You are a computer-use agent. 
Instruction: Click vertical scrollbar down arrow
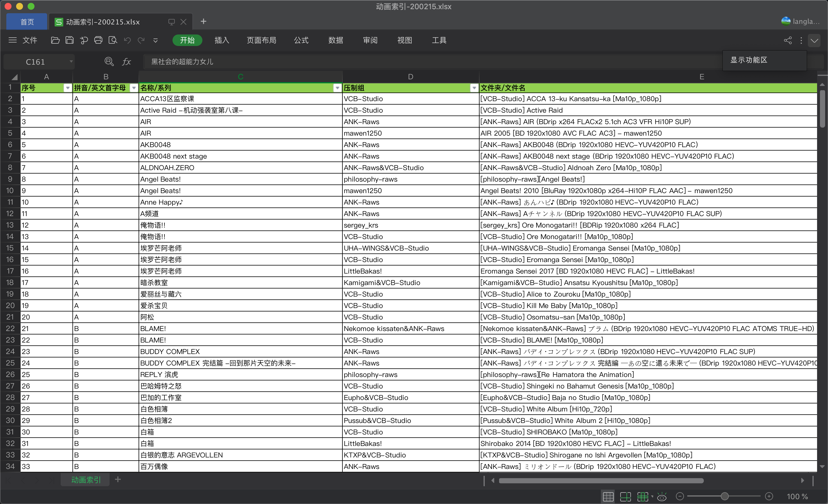pyautogui.click(x=822, y=466)
